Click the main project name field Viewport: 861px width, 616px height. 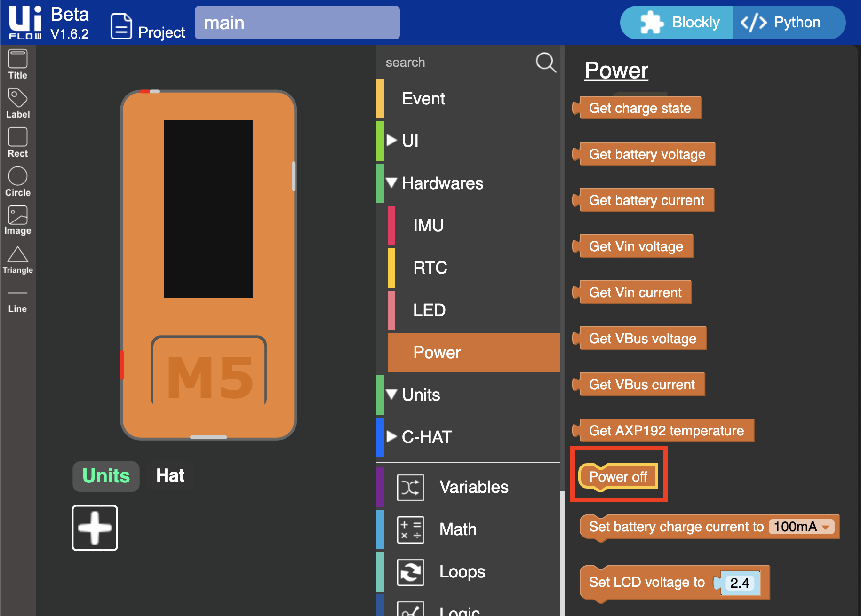click(297, 23)
